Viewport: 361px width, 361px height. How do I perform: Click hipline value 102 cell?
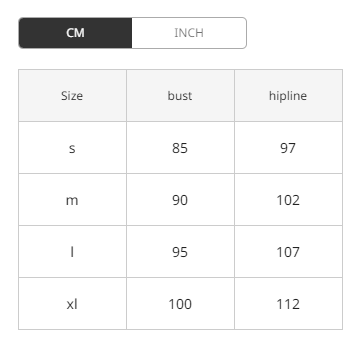(x=288, y=200)
